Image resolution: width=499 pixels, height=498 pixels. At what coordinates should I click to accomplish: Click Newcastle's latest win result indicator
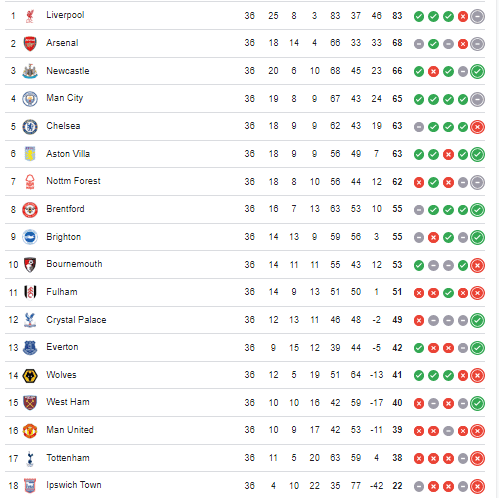tap(477, 71)
